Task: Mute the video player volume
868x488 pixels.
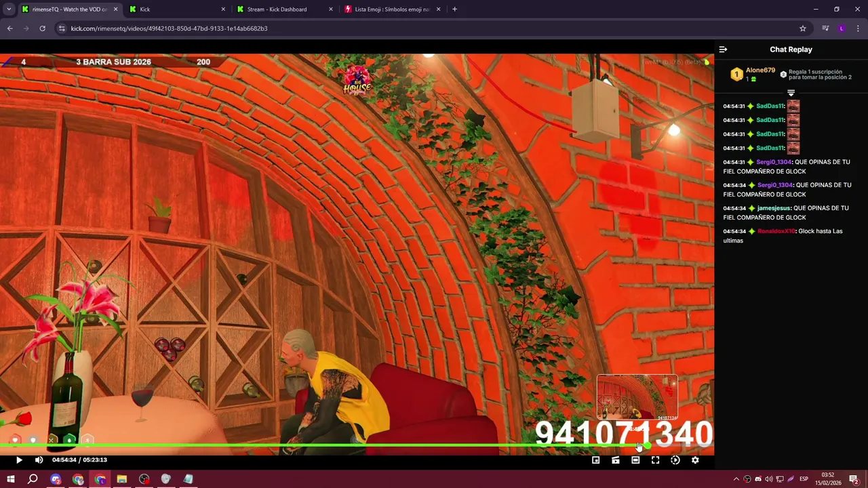Action: 39,460
